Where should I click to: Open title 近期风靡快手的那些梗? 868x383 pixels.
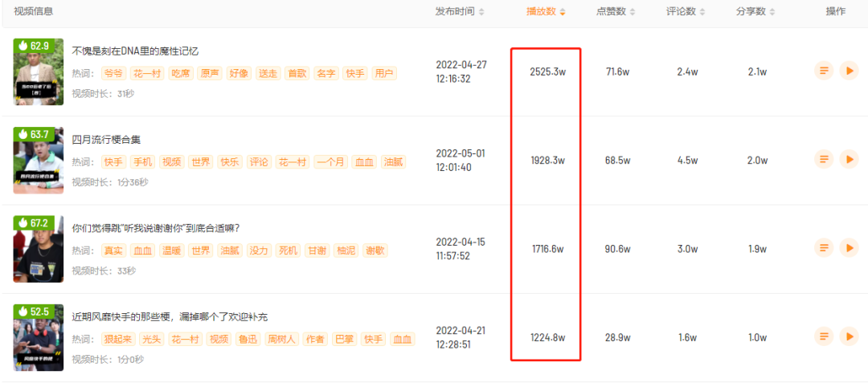coord(170,316)
